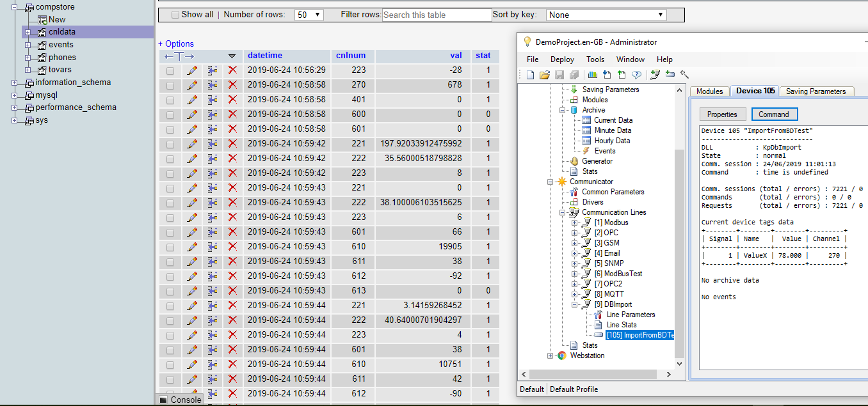The image size is (868, 406).
Task: Open the Deploy menu
Action: tap(562, 59)
